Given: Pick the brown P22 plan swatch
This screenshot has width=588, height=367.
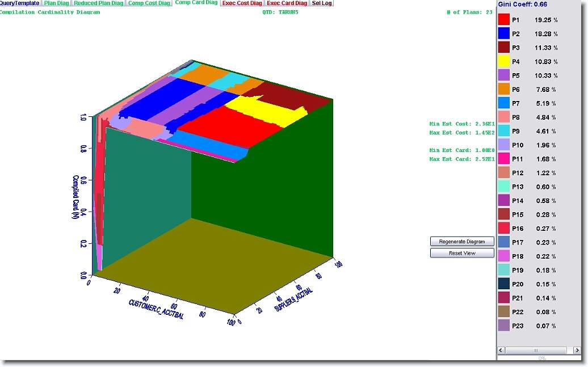Looking at the screenshot, I should pyautogui.click(x=504, y=311).
